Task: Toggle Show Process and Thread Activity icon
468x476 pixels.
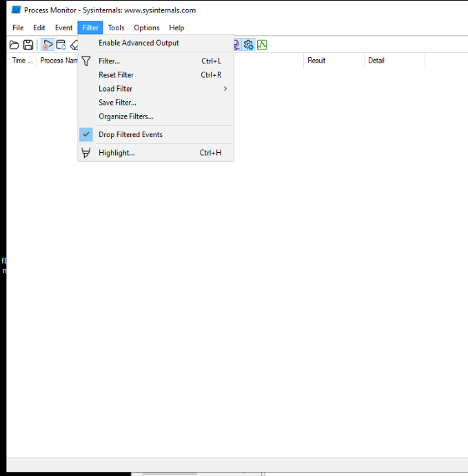Action: (x=248, y=45)
